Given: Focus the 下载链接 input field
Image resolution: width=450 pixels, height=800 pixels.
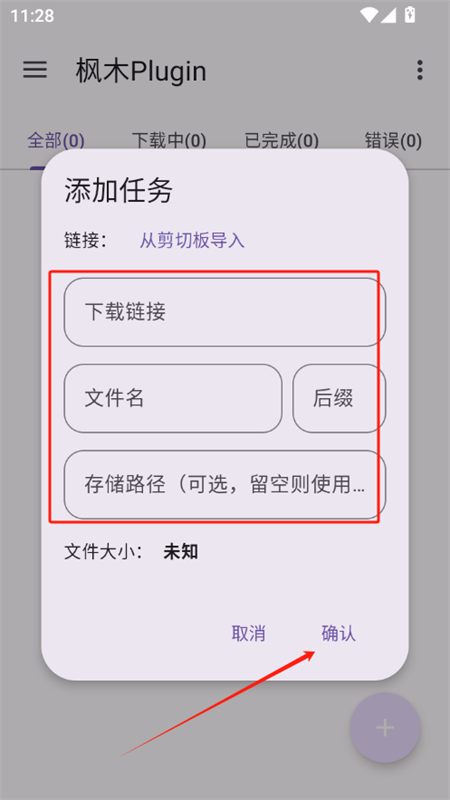Looking at the screenshot, I should (x=224, y=312).
